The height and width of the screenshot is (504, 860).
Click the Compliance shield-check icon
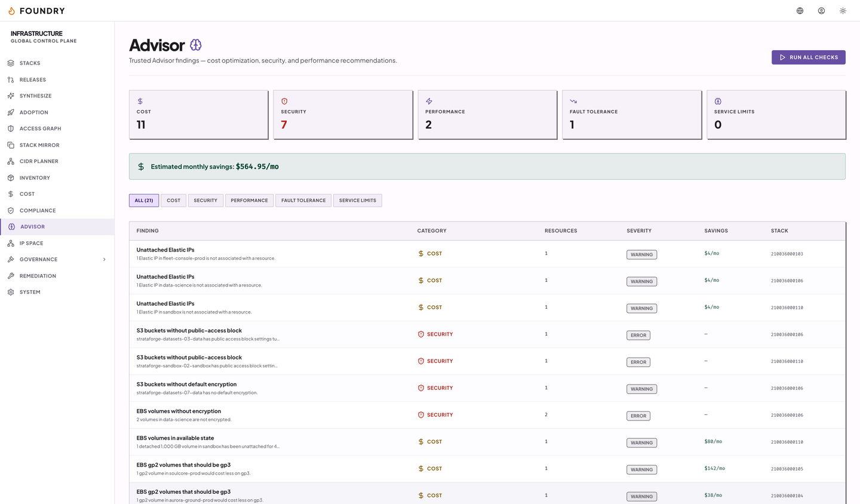pos(11,210)
